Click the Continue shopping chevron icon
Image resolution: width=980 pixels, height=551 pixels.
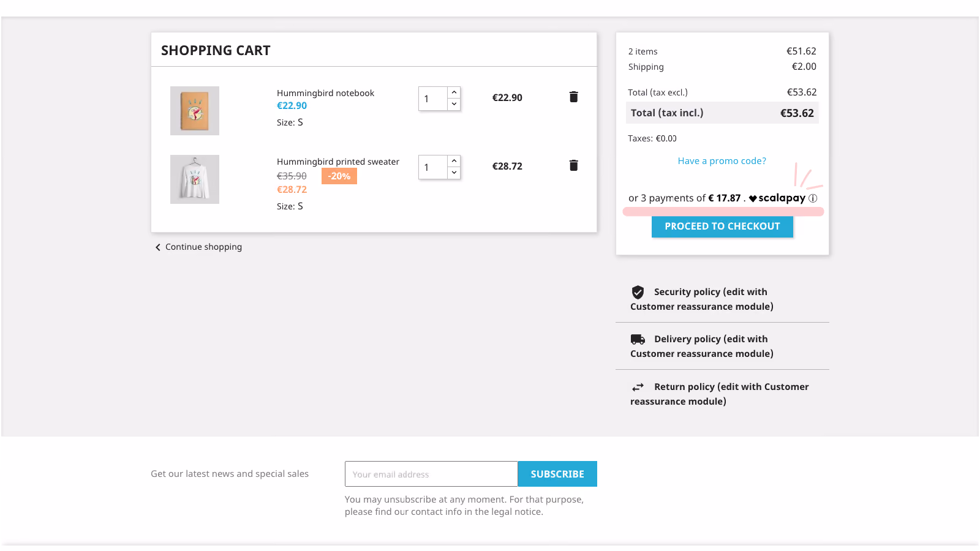click(158, 247)
